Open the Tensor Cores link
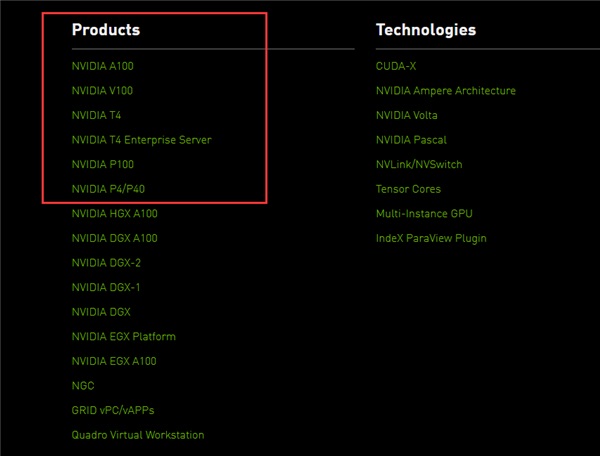The height and width of the screenshot is (456, 600). pos(408,189)
